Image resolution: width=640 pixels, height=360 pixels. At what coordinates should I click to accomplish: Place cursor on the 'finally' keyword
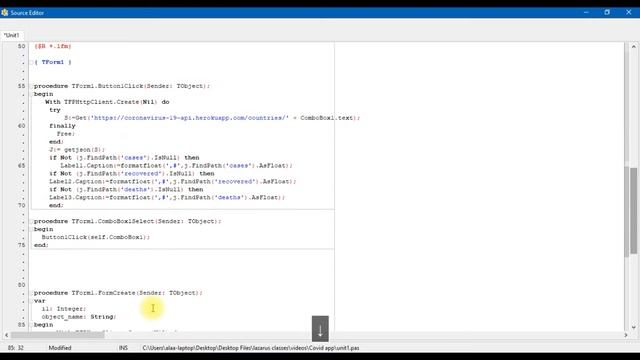62,126
